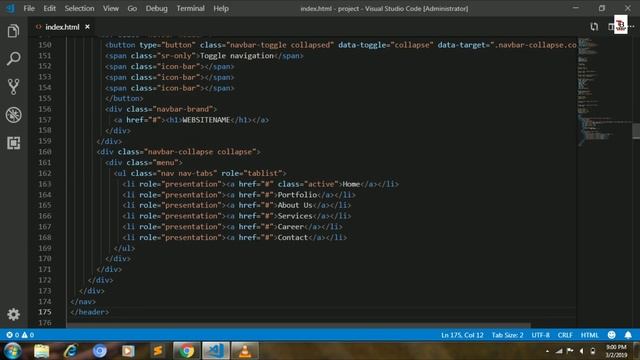This screenshot has width=640, height=360.
Task: Click the feedback smiley icon
Action: [x=611, y=335]
